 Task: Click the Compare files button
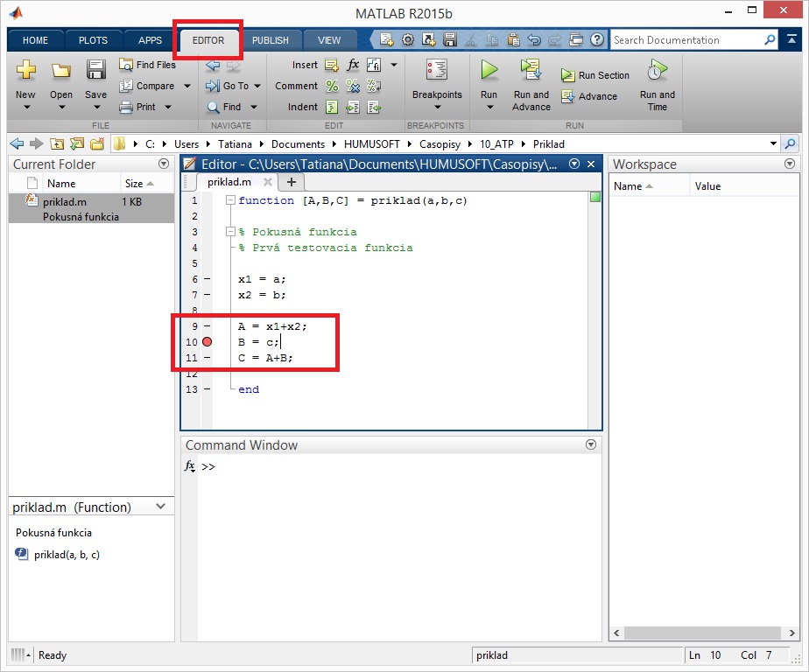click(x=148, y=86)
